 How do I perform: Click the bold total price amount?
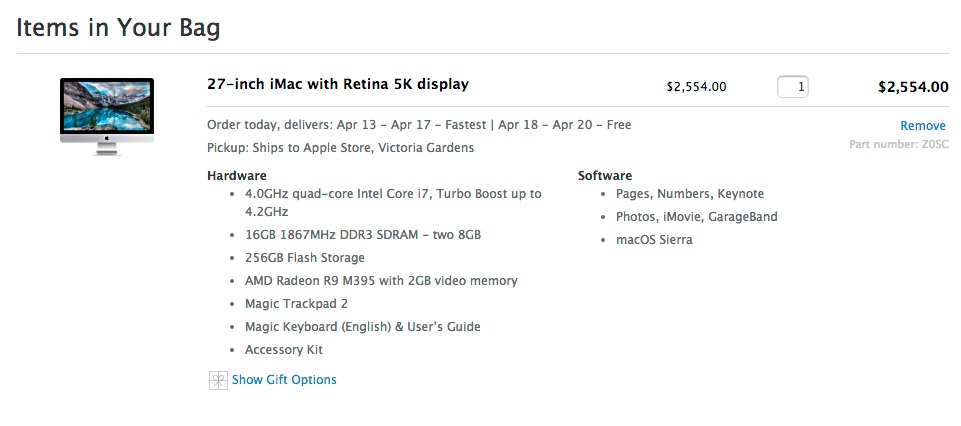(x=912, y=87)
